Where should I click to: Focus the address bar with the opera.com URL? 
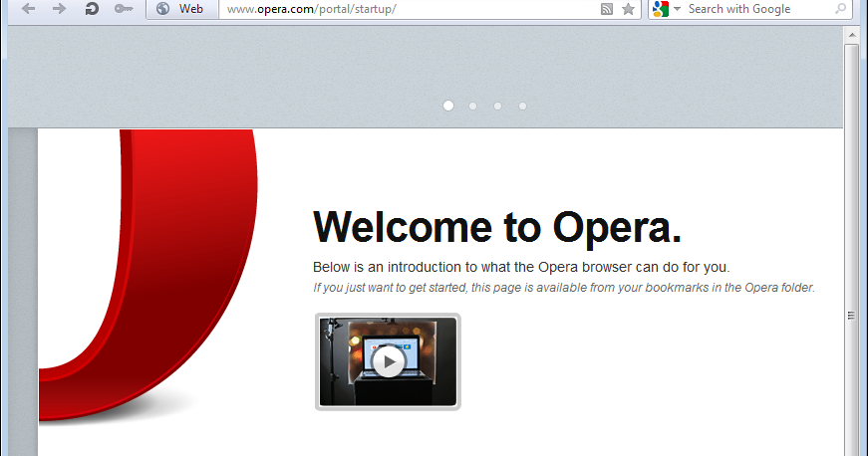pyautogui.click(x=410, y=9)
